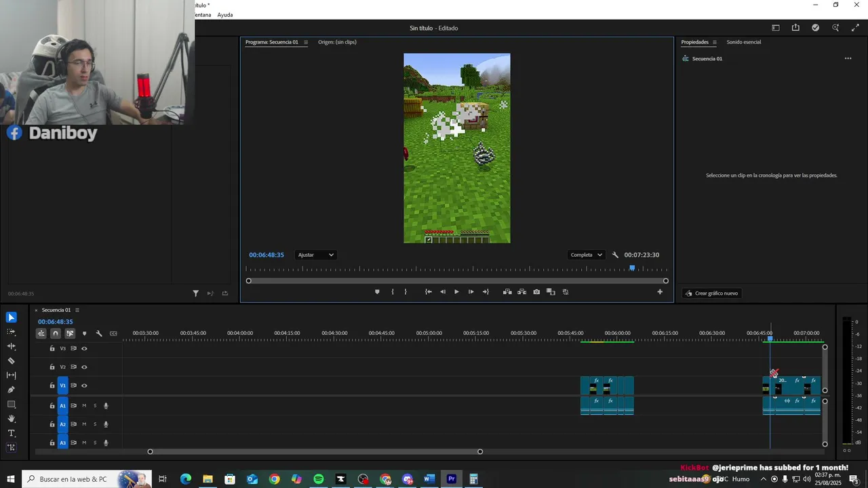Select the Slip tool
This screenshot has width=868, height=488.
[x=11, y=375]
